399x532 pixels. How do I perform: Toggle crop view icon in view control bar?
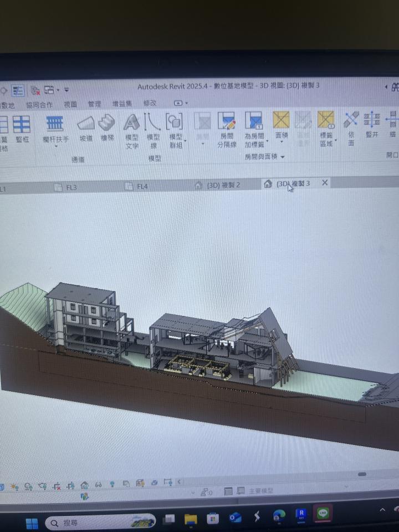57,486
